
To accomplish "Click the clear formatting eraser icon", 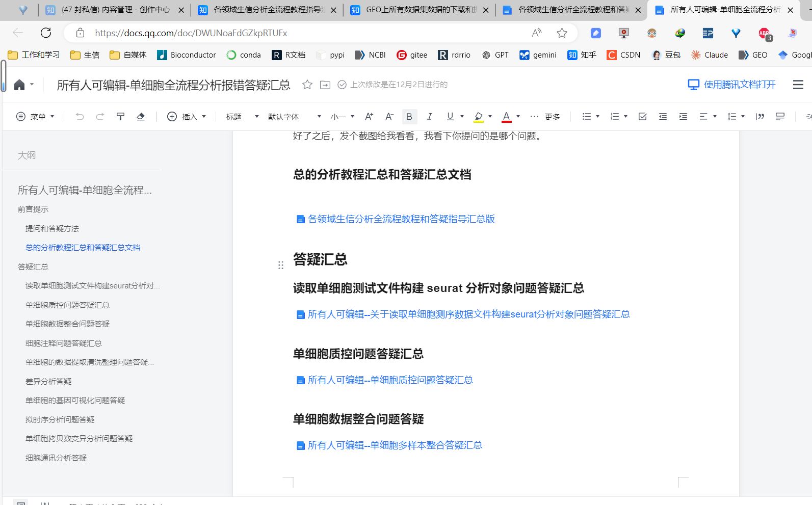I will click(x=141, y=117).
